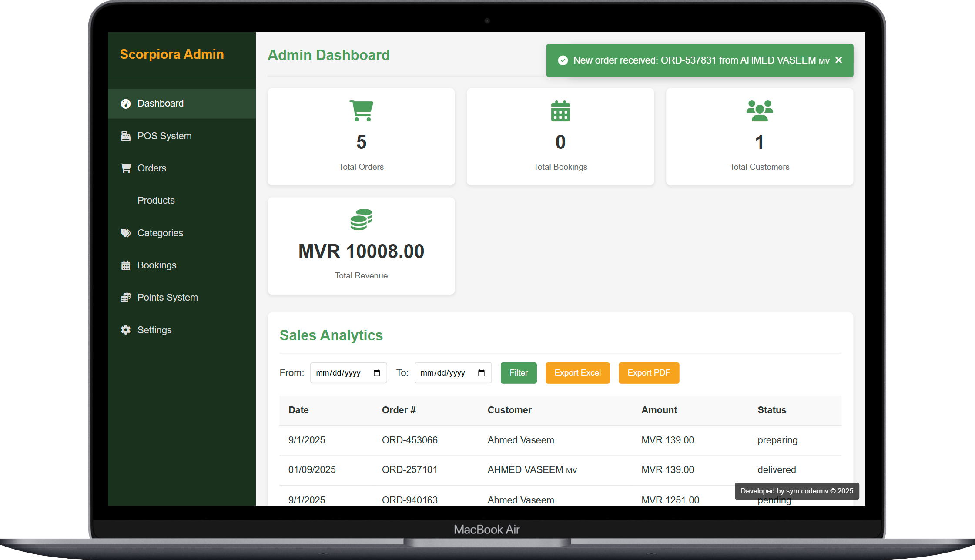The image size is (975, 560).
Task: Click the POS System cash register icon
Action: pos(126,136)
